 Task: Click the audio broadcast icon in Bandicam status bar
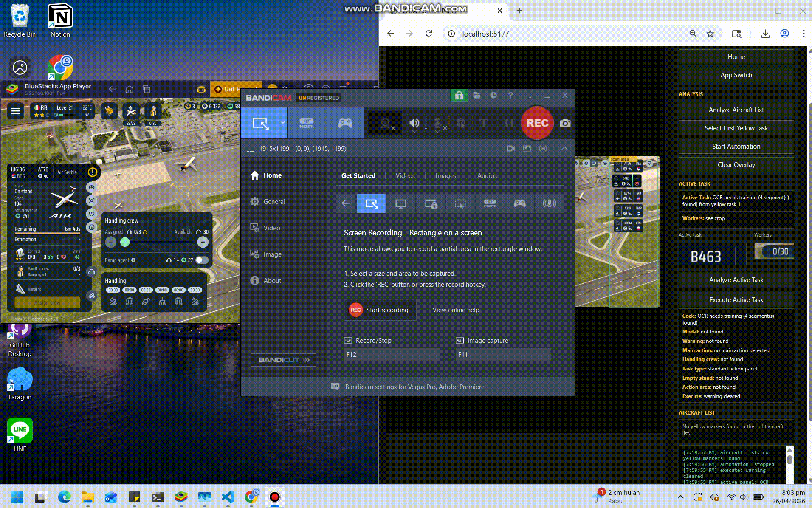543,148
